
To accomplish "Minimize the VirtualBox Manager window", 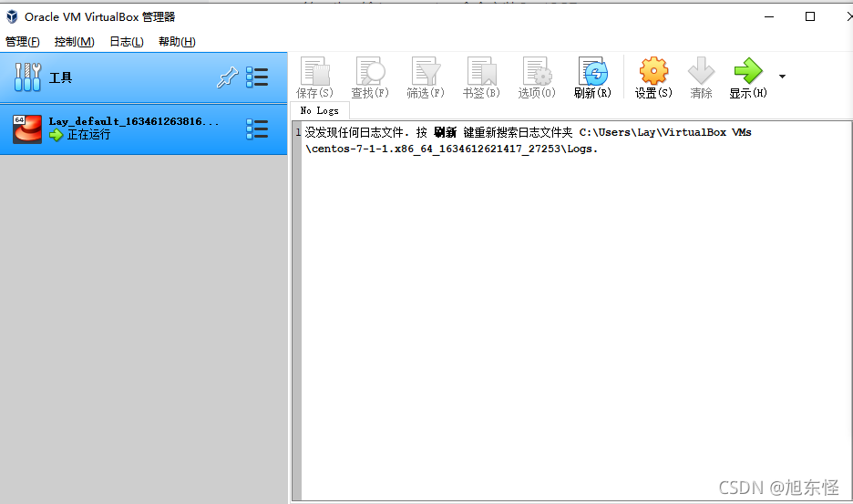I will coord(768,17).
